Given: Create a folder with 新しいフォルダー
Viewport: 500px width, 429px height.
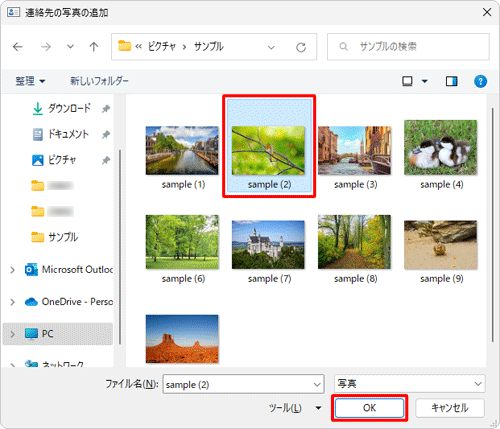Looking at the screenshot, I should tap(99, 81).
